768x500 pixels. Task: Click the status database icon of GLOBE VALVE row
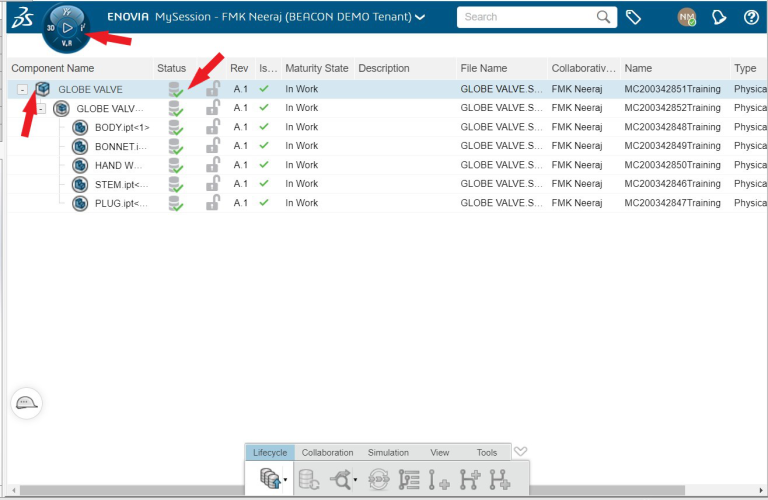(175, 89)
